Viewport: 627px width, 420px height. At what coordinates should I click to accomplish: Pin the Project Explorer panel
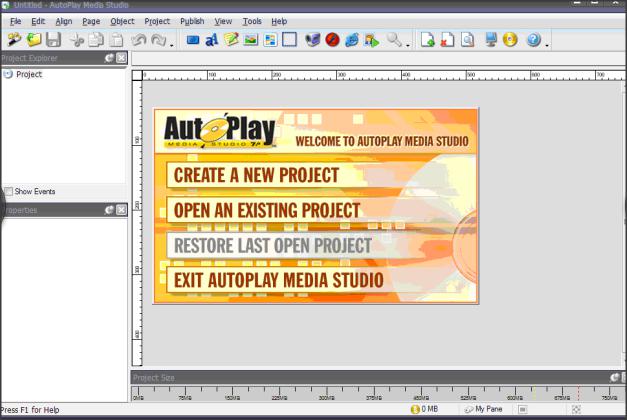tap(109, 58)
